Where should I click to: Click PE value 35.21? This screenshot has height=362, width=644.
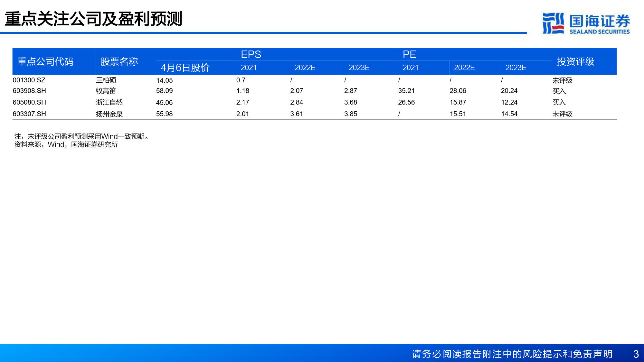pyautogui.click(x=406, y=91)
